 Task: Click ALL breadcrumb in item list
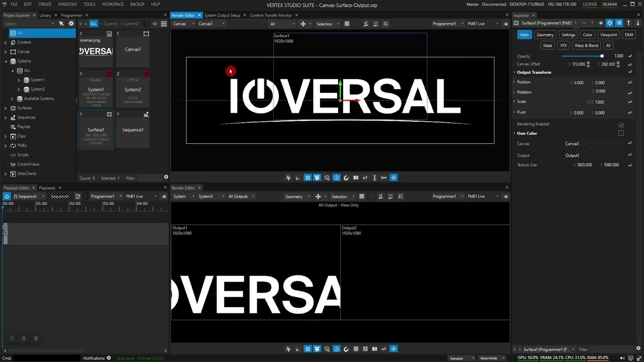94,24
